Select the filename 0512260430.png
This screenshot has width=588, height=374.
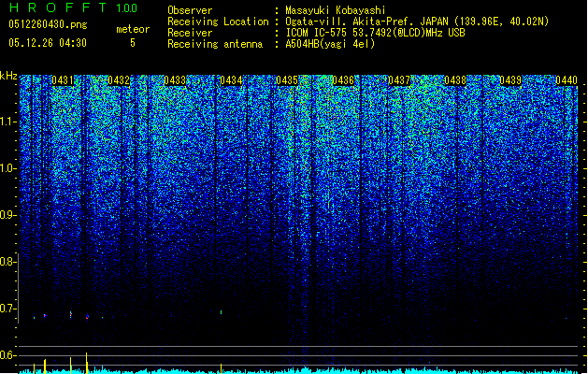(x=48, y=24)
